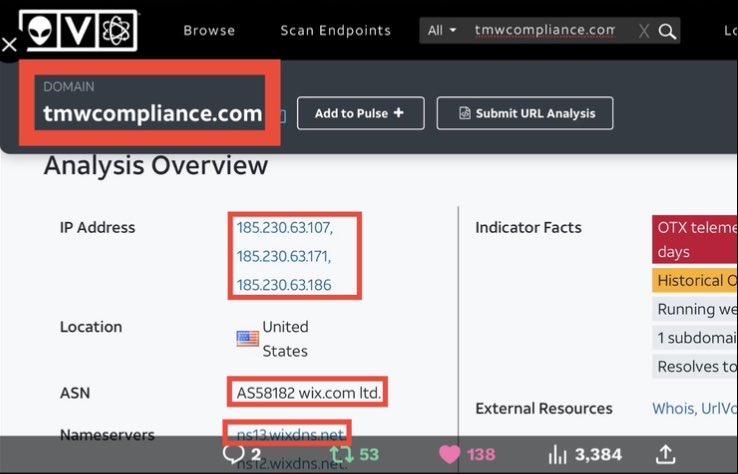Open the IP address 185.230.63.107 link
This screenshot has width=738, height=474.
pyautogui.click(x=284, y=227)
